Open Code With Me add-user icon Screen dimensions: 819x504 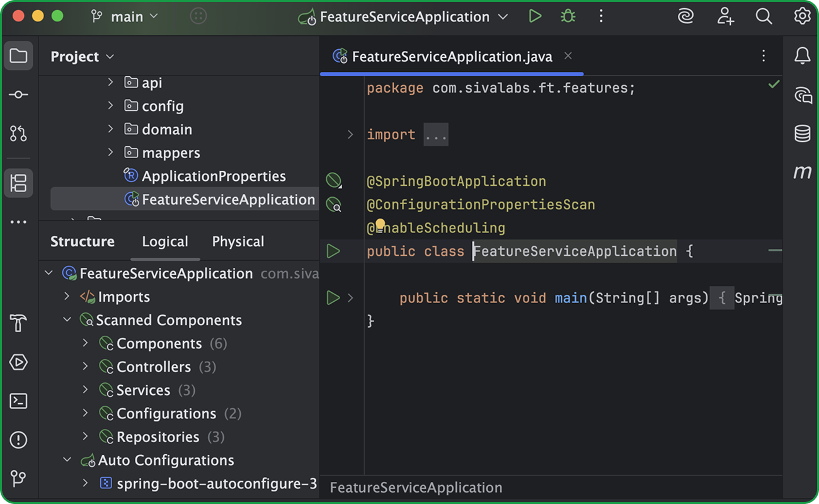click(725, 16)
